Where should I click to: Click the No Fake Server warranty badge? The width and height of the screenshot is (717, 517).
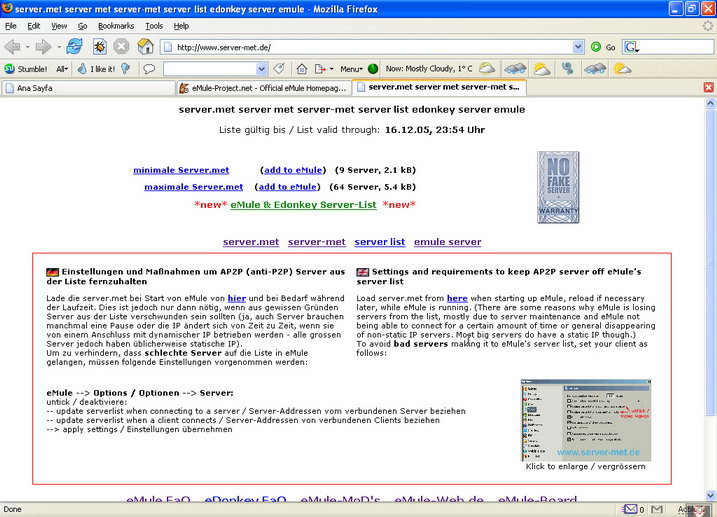558,187
